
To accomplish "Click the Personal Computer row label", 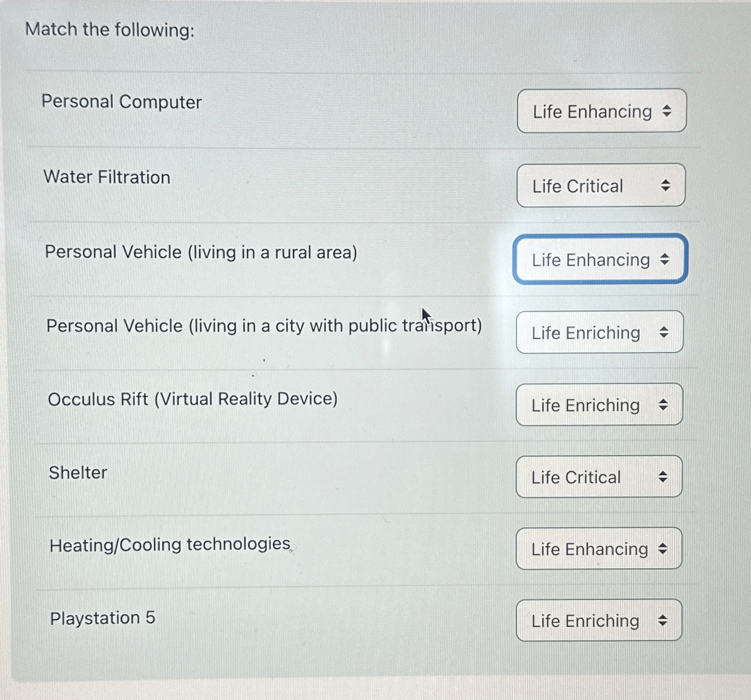I will [x=121, y=102].
